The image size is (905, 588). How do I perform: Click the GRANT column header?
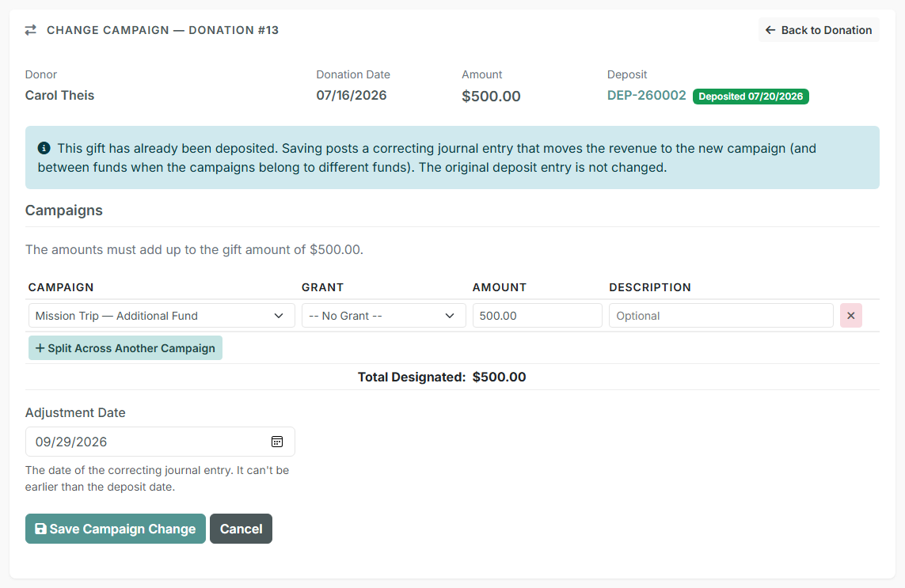click(322, 287)
